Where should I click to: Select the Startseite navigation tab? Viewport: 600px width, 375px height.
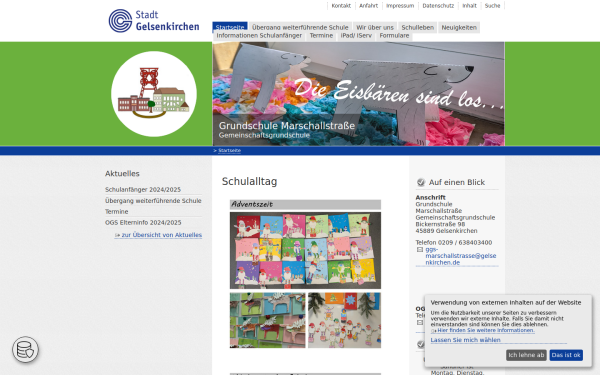pos(230,26)
